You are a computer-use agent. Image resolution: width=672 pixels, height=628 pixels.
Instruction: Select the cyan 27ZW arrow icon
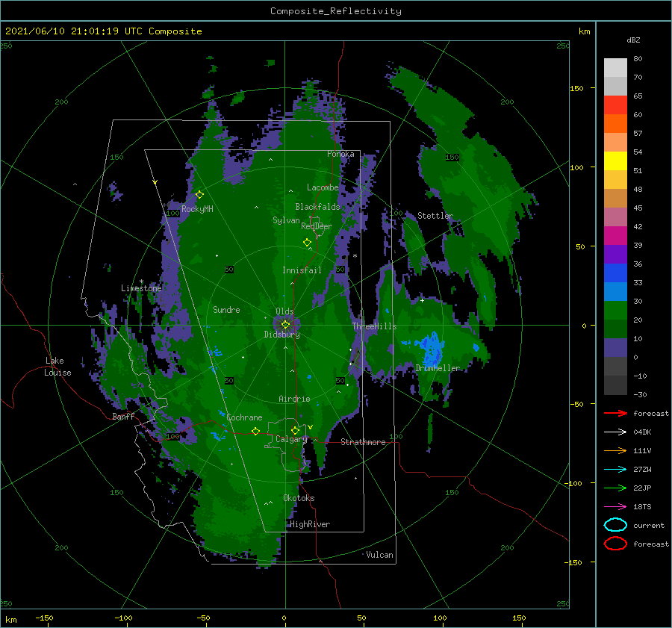pos(615,470)
